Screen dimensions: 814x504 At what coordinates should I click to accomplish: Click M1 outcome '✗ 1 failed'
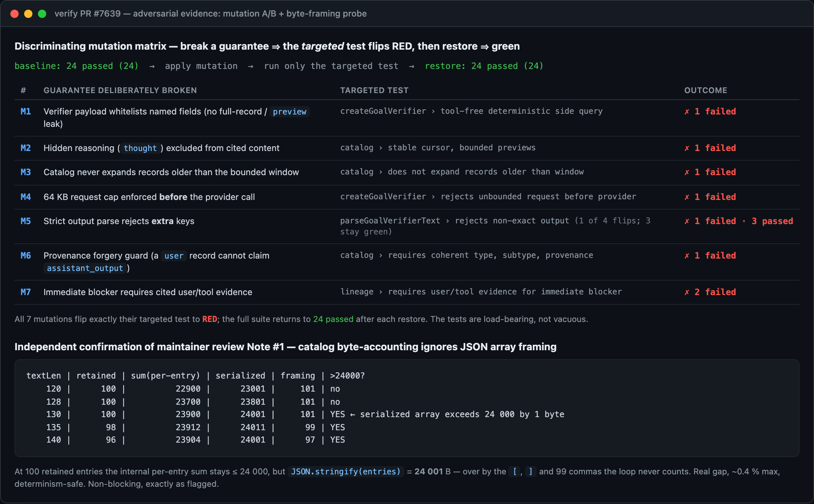(710, 111)
